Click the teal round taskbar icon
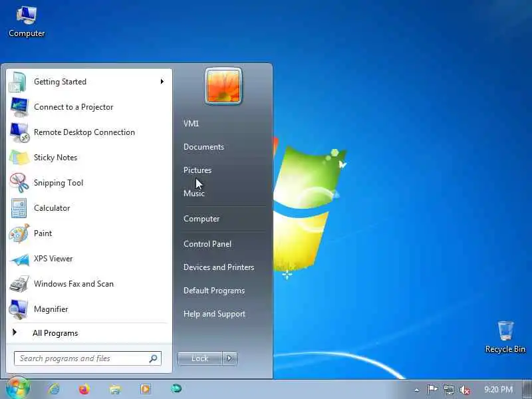Viewport: 532px width, 399px height. [x=176, y=388]
